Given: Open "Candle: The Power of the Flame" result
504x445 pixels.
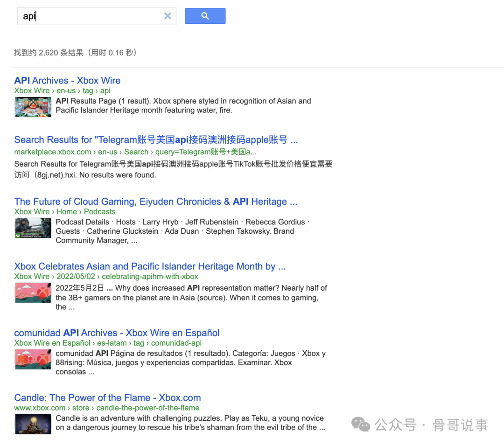Looking at the screenshot, I should click(107, 398).
